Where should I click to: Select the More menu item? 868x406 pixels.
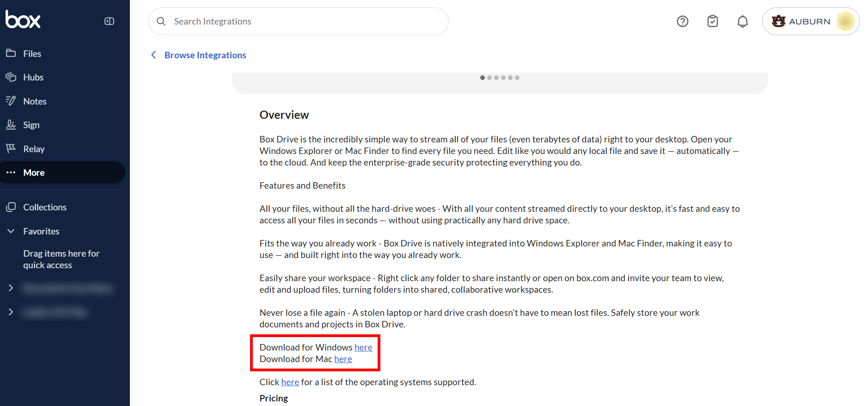click(x=34, y=172)
